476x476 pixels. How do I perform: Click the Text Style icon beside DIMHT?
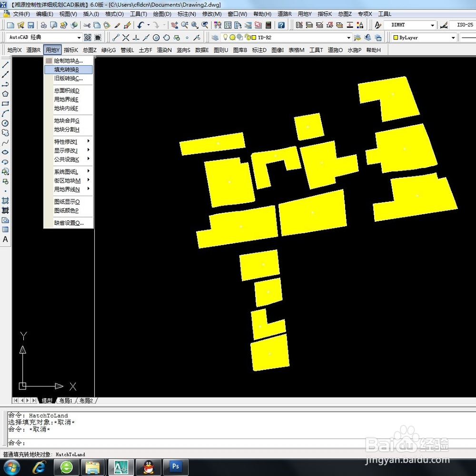(x=377, y=25)
